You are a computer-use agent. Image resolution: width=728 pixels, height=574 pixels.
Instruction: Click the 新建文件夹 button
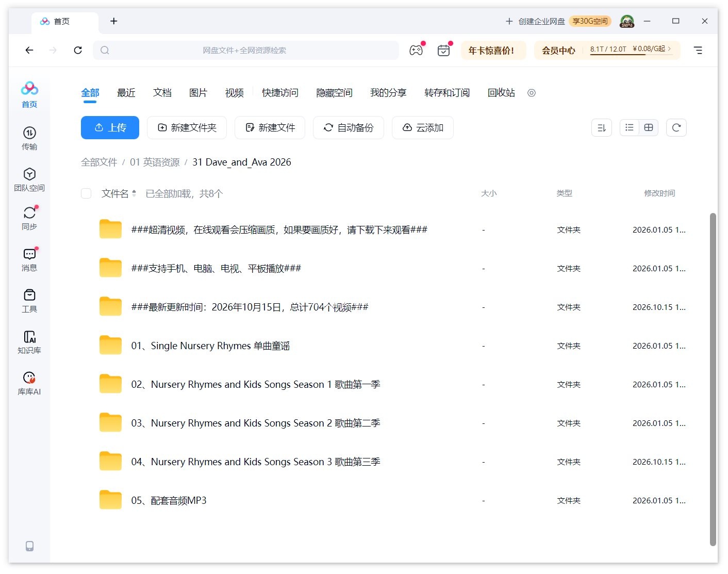coord(187,127)
